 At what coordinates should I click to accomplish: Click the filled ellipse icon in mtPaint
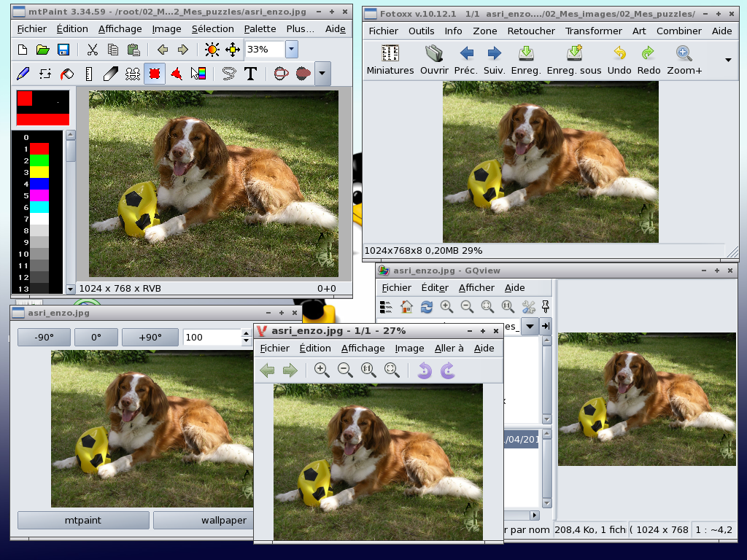point(303,74)
